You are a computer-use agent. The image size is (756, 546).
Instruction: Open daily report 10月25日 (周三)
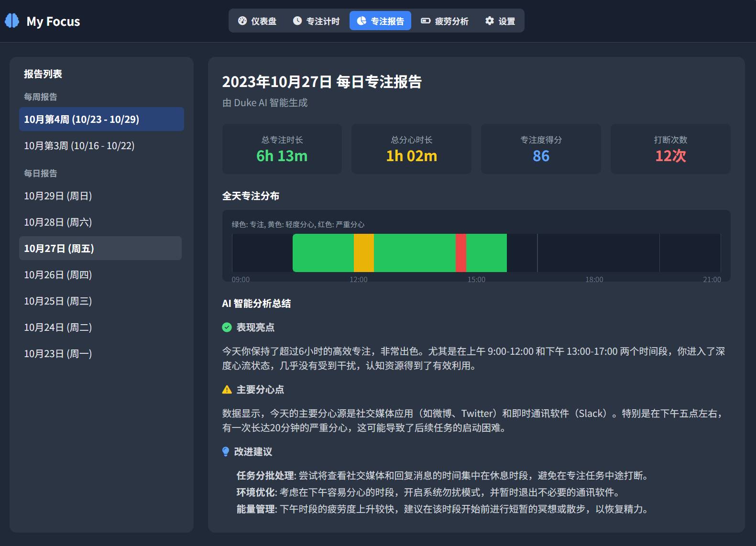100,301
